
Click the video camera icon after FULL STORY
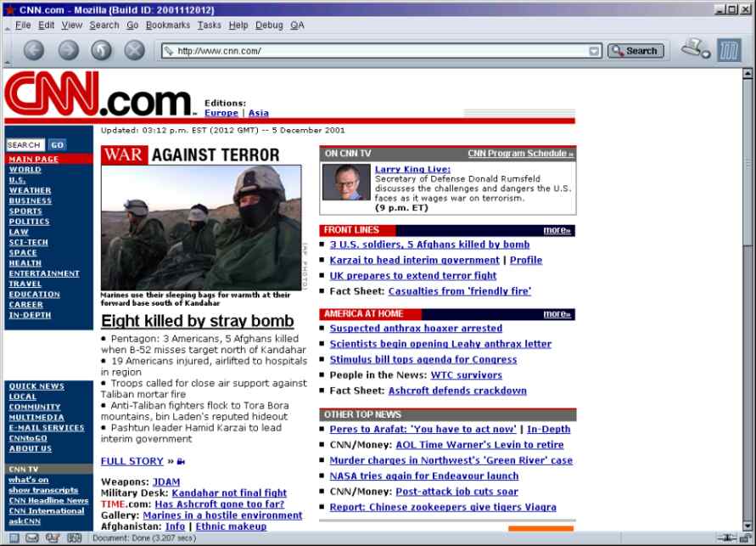coord(181,462)
